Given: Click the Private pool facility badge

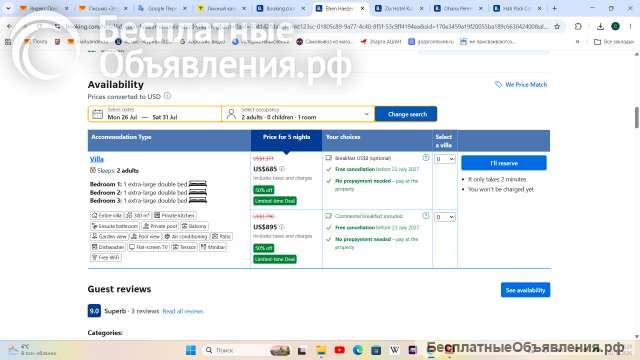Looking at the screenshot, I should [160, 226].
